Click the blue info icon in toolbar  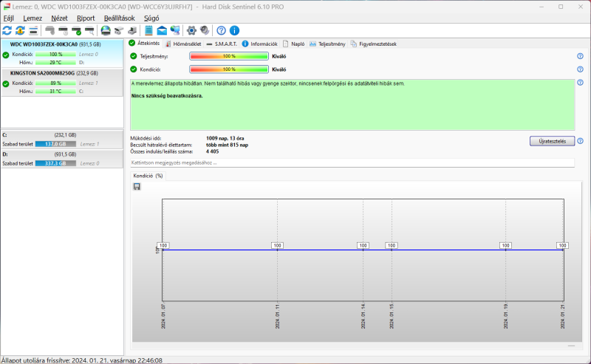click(x=234, y=30)
